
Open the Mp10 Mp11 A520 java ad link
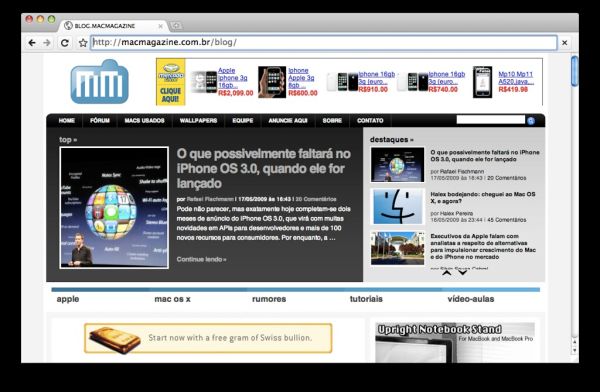pyautogui.click(x=516, y=78)
